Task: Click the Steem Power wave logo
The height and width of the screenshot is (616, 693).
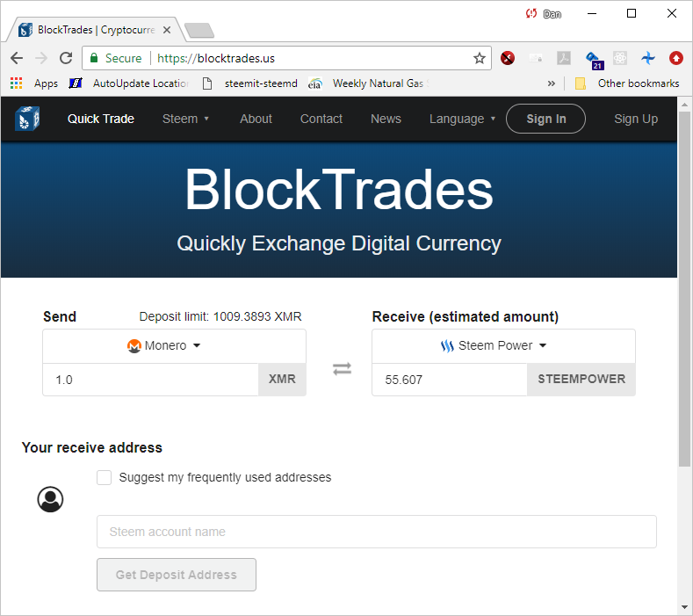Action: pos(447,345)
